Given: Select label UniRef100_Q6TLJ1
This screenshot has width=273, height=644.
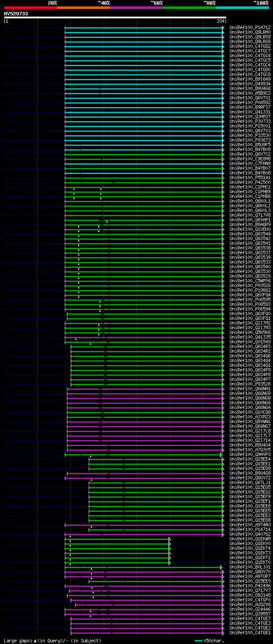Looking at the screenshot, I should (250, 482).
